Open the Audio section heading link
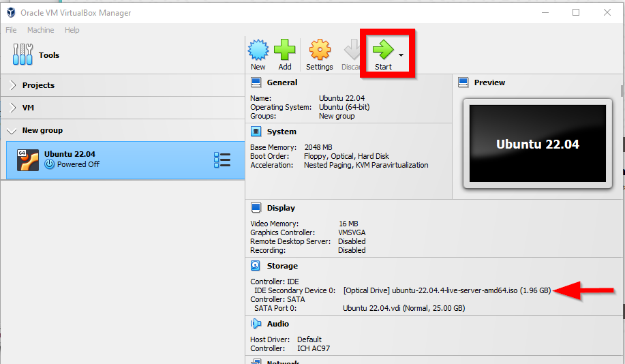The image size is (625, 364). [x=278, y=324]
